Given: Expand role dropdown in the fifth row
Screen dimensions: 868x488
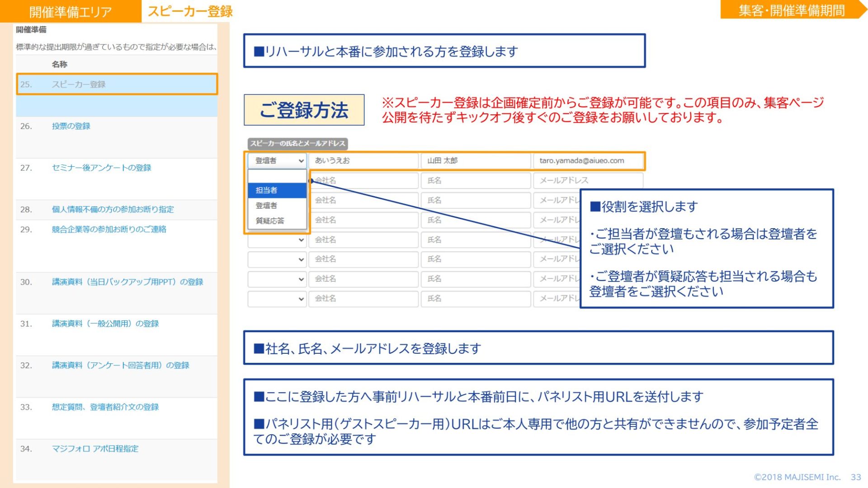Looking at the screenshot, I should pyautogui.click(x=277, y=240).
